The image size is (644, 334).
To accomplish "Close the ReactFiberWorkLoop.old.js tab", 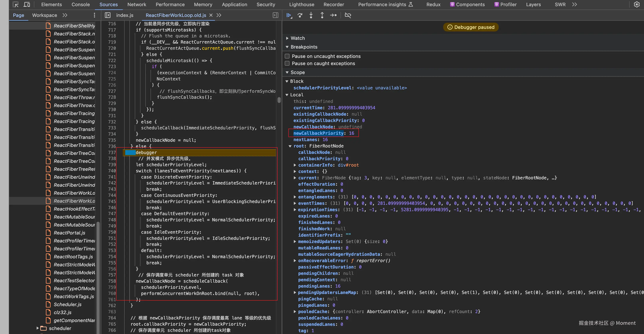I will tap(211, 15).
